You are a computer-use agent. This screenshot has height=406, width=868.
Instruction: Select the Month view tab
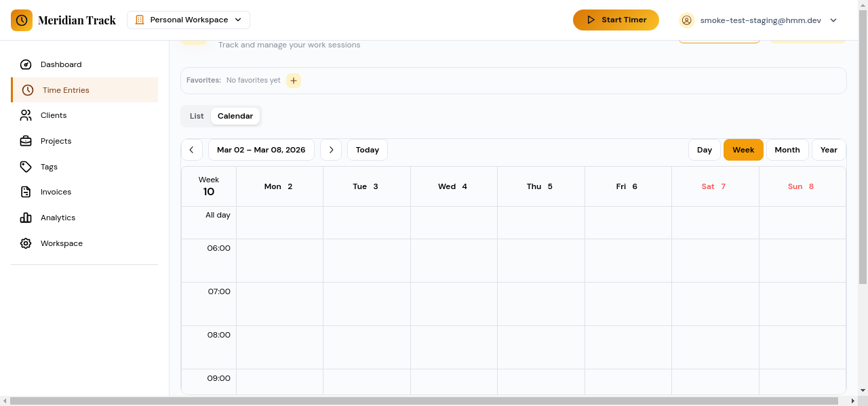(787, 149)
